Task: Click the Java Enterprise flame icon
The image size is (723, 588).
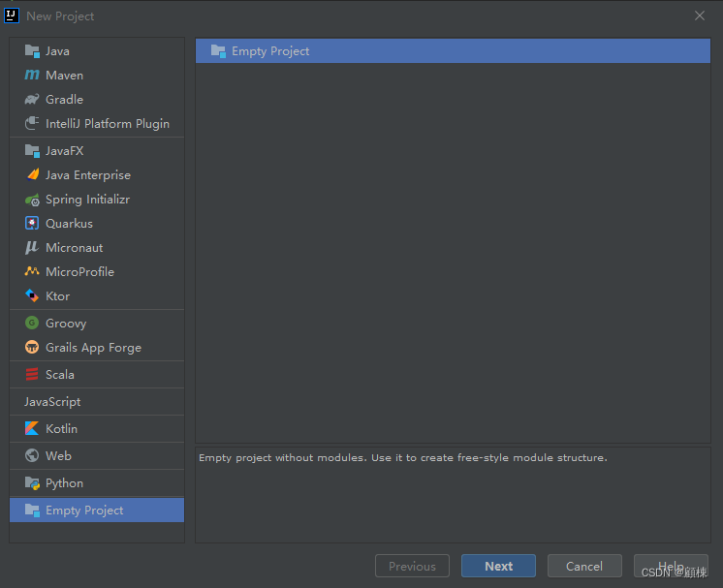Action: click(x=32, y=175)
